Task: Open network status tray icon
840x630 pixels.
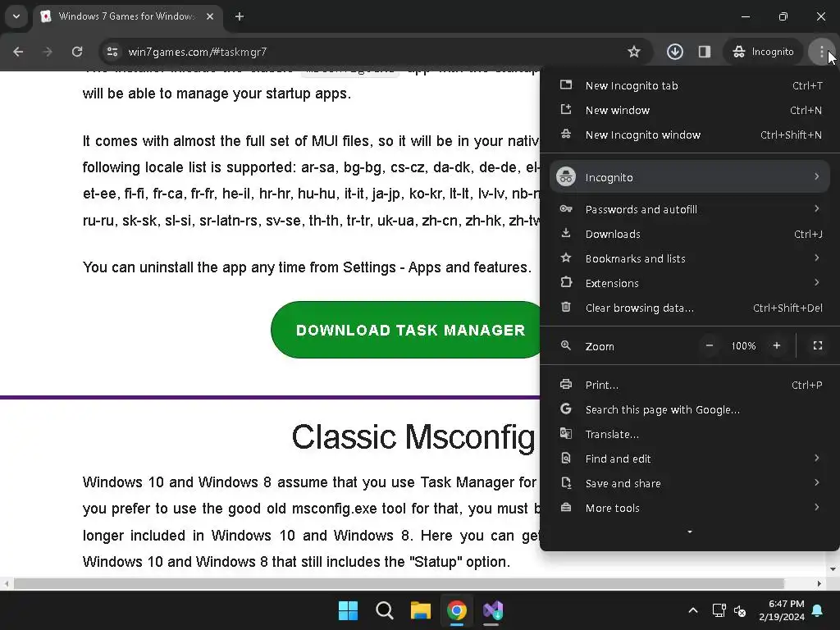Action: click(x=719, y=610)
